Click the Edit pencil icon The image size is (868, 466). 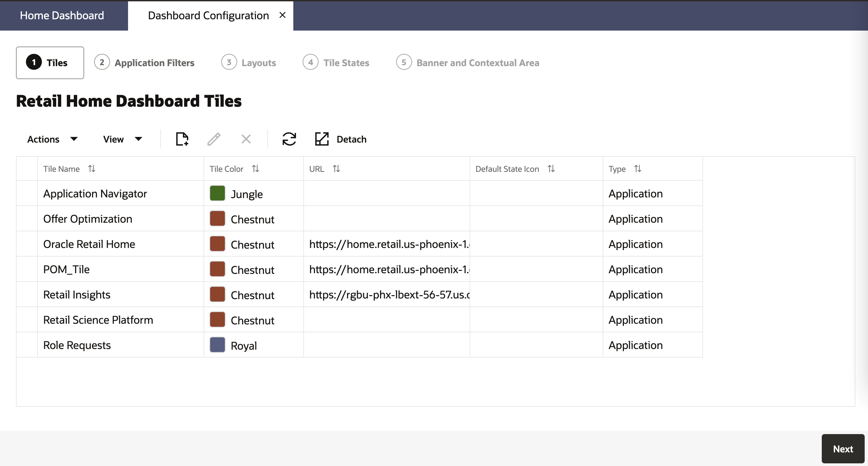click(214, 139)
